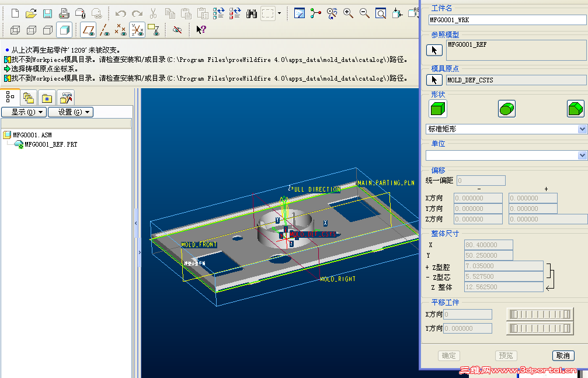Screen dimensions: 588x378
Task: Adjust 平移工件 X方向 thumbwheel slider
Action: (540, 314)
